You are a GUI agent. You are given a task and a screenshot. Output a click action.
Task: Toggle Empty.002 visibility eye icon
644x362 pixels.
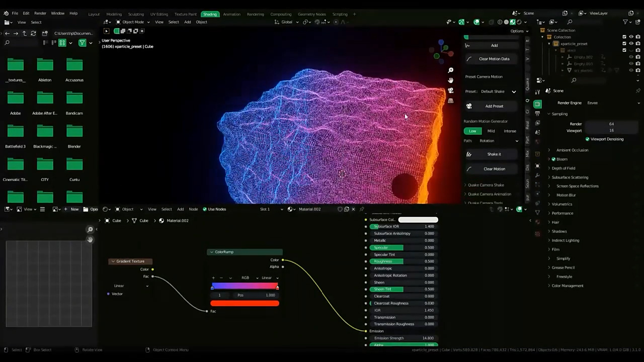coord(631,57)
